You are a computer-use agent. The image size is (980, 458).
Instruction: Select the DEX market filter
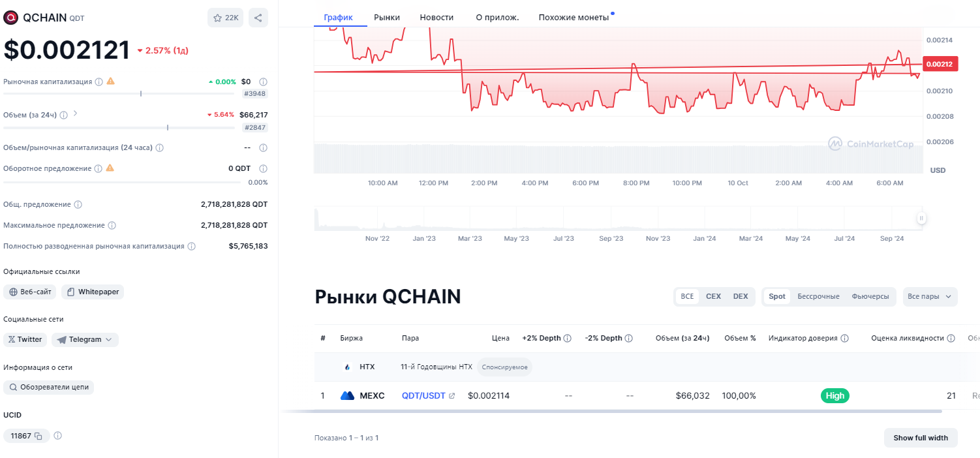[x=741, y=296]
